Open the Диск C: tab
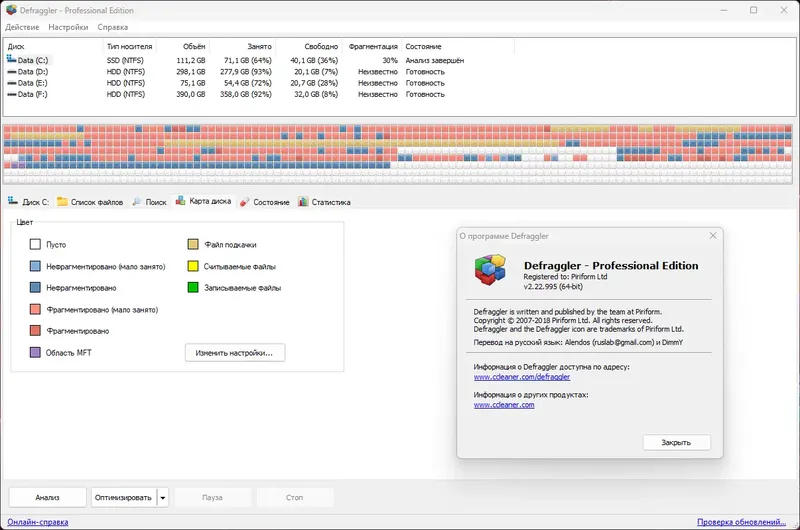This screenshot has width=800, height=530. point(29,202)
